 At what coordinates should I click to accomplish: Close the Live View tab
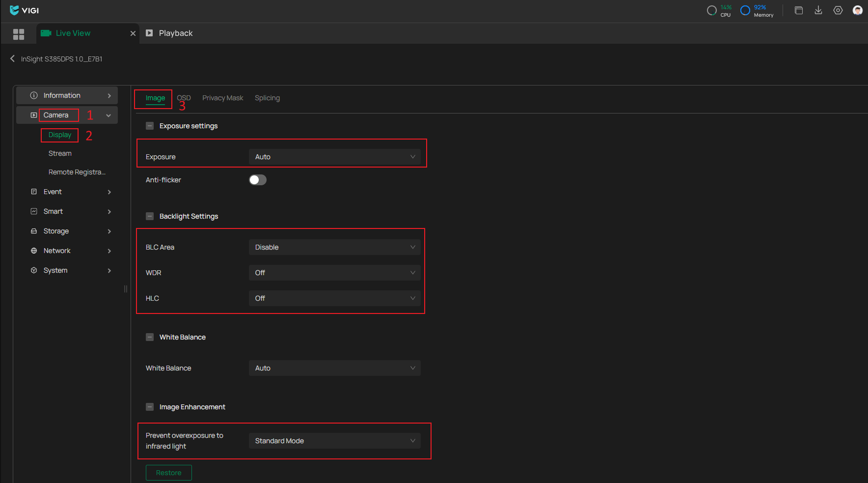click(133, 33)
